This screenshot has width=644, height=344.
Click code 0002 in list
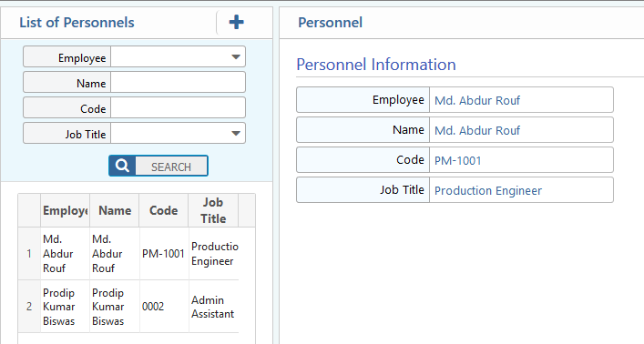pyautogui.click(x=163, y=307)
